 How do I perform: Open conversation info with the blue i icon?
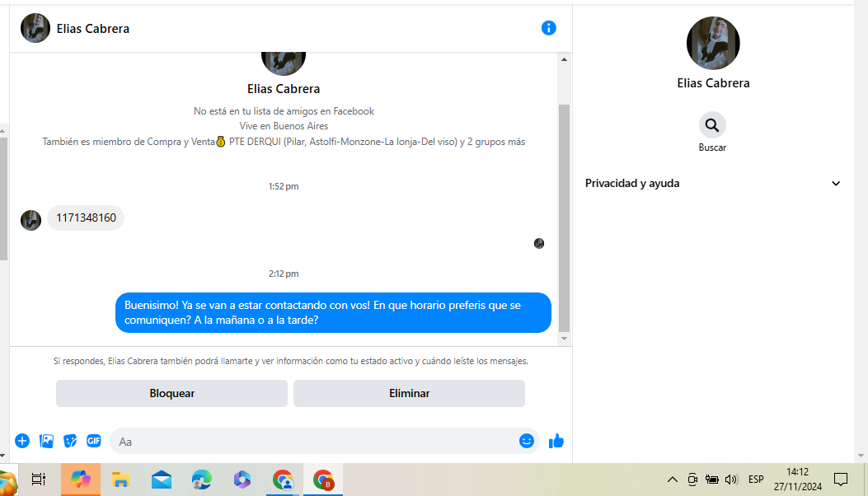pos(548,28)
